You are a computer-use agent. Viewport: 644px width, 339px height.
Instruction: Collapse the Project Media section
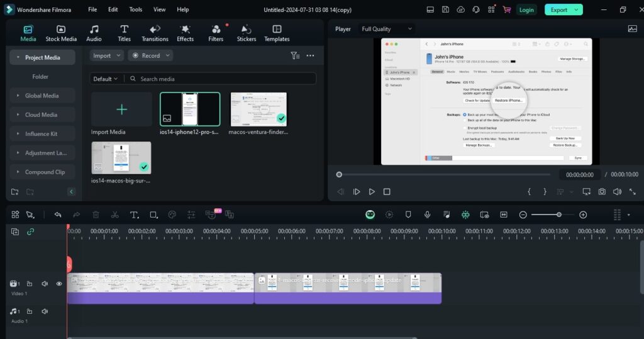click(x=18, y=57)
